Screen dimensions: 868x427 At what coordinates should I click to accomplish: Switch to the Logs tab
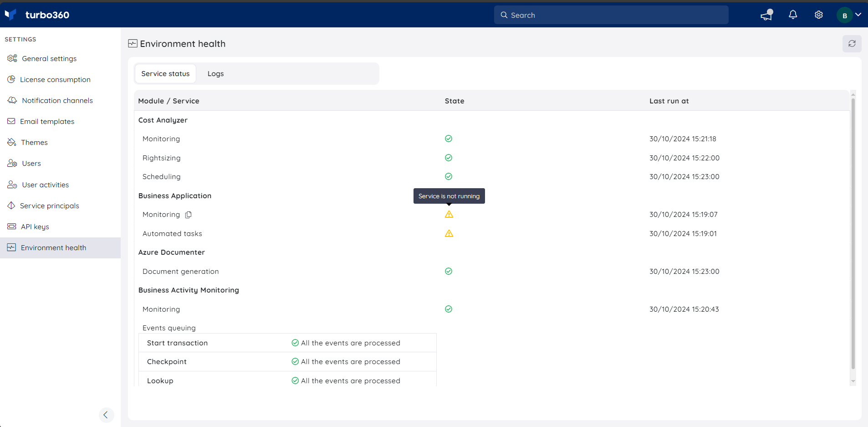click(x=215, y=73)
